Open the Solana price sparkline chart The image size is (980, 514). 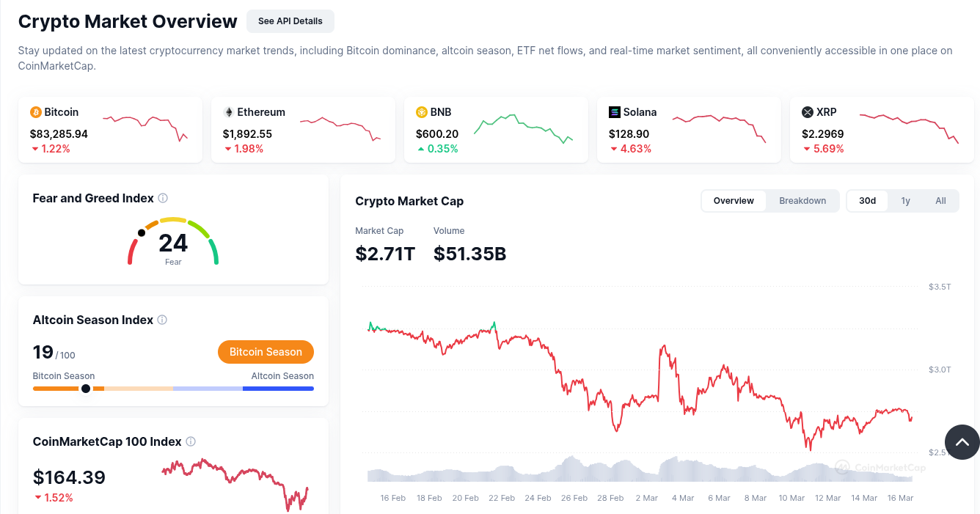click(x=719, y=128)
